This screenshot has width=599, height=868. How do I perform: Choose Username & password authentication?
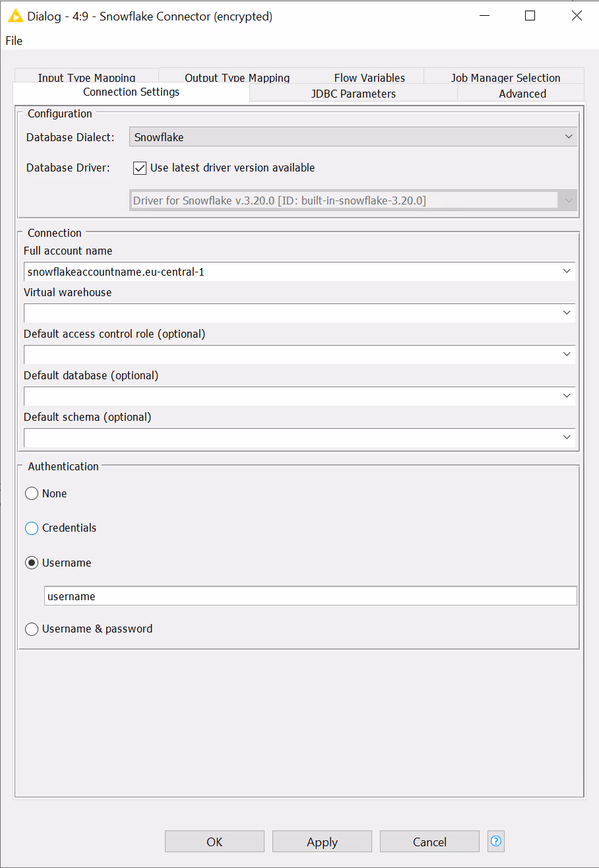pyautogui.click(x=32, y=629)
